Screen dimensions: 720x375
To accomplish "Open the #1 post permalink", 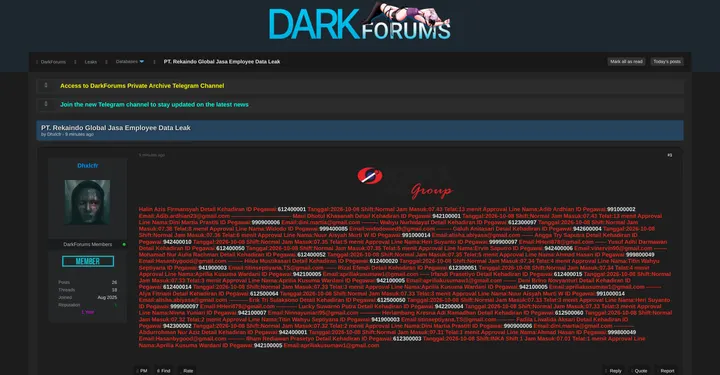I will (669, 155).
